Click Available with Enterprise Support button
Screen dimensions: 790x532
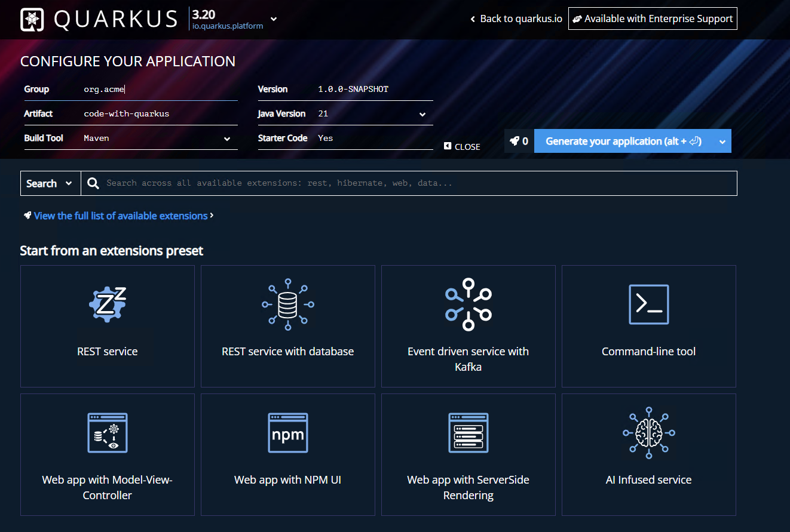click(x=653, y=19)
